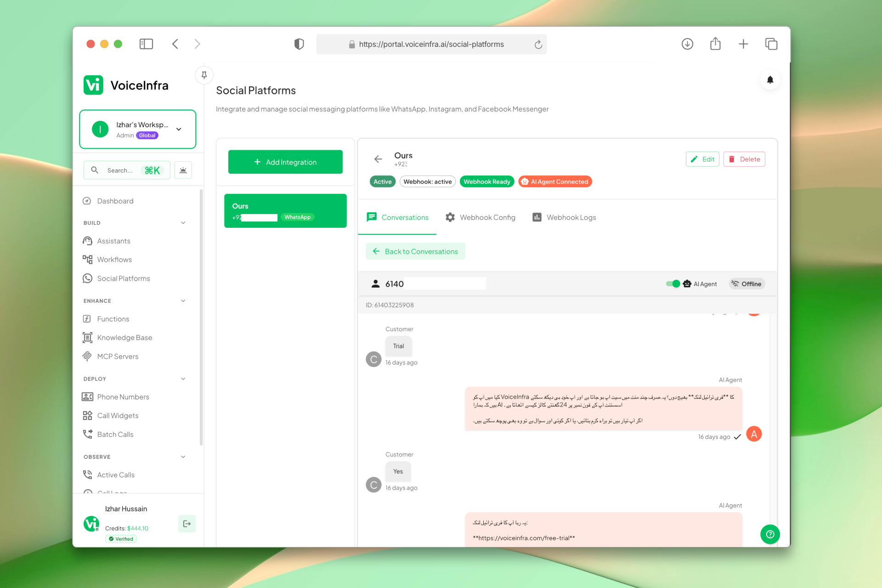Click the Webhook: active badge

coord(428,182)
